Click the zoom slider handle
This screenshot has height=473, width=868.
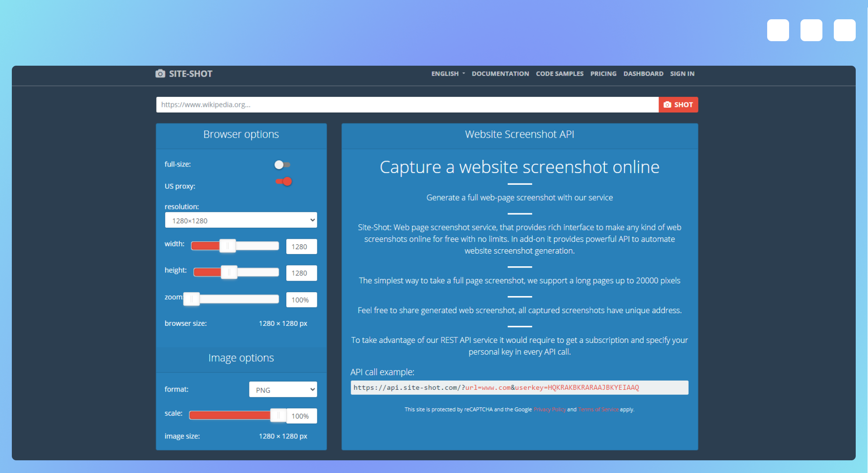[x=192, y=299]
